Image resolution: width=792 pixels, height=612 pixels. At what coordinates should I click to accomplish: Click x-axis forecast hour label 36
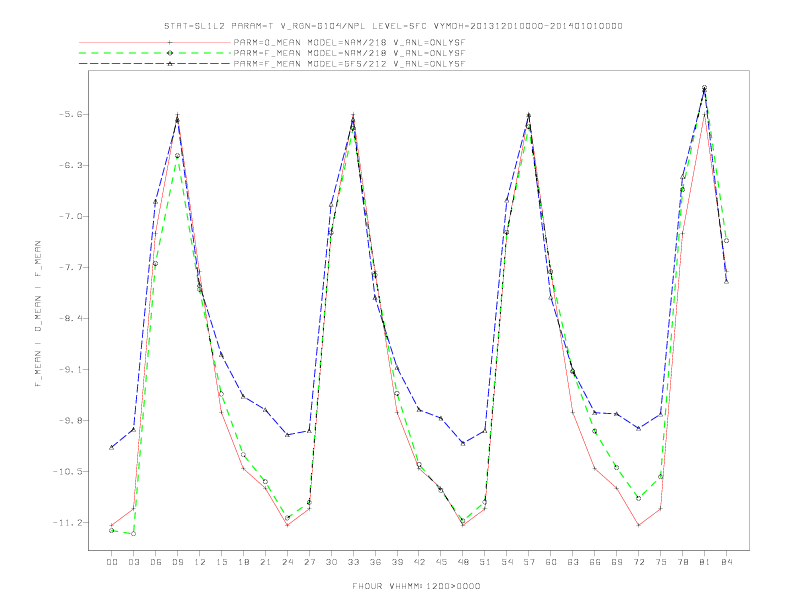[375, 562]
